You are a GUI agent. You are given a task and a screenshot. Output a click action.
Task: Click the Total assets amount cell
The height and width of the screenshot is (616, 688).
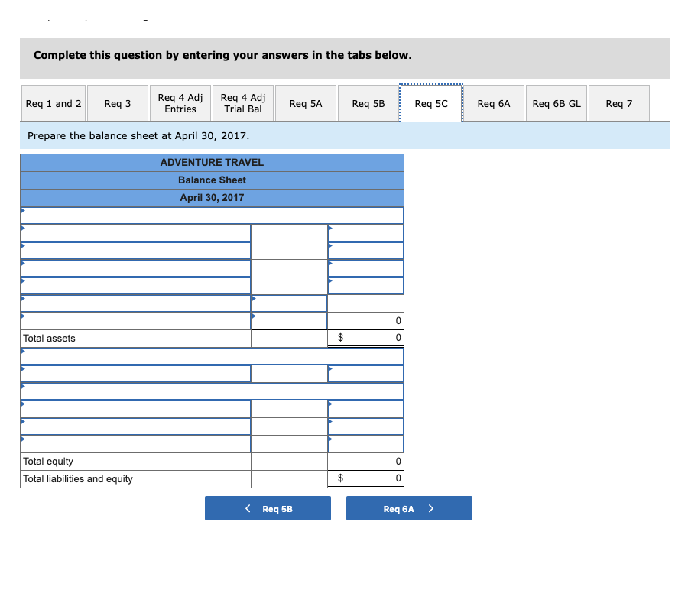tap(365, 338)
